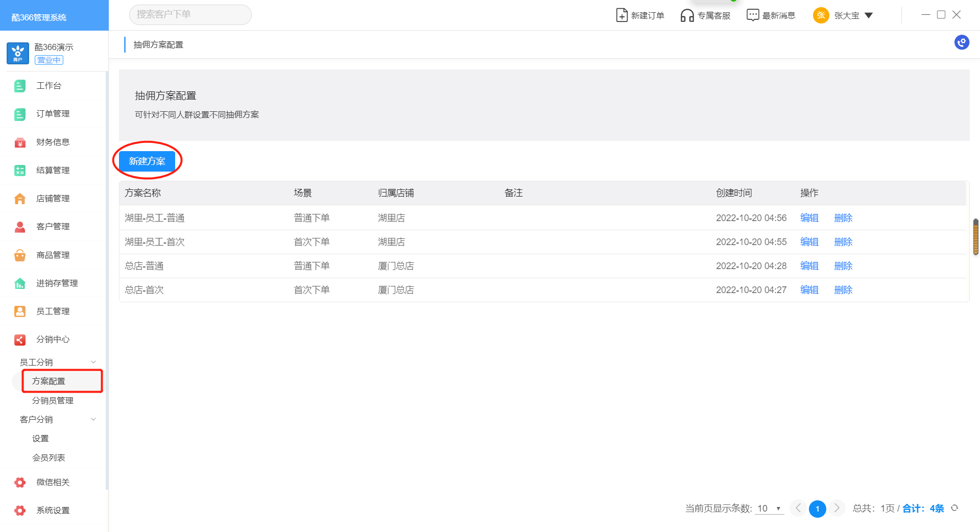
Task: Click the 新建方案 button
Action: [147, 161]
